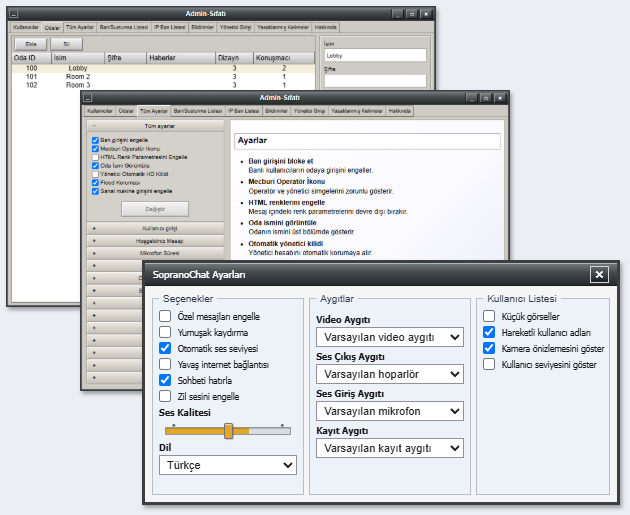The image size is (630, 515).
Task: Uncheck Ban girişini engelle
Action: 95,140
